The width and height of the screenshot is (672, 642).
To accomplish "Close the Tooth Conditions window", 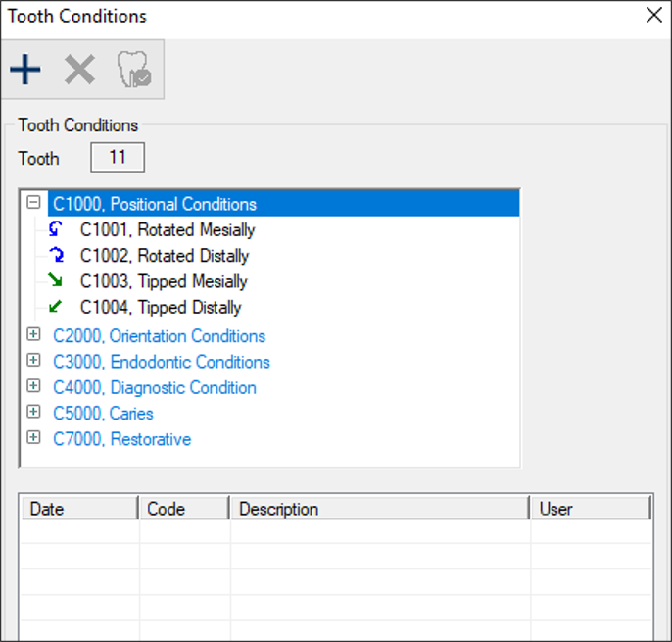I will (653, 15).
